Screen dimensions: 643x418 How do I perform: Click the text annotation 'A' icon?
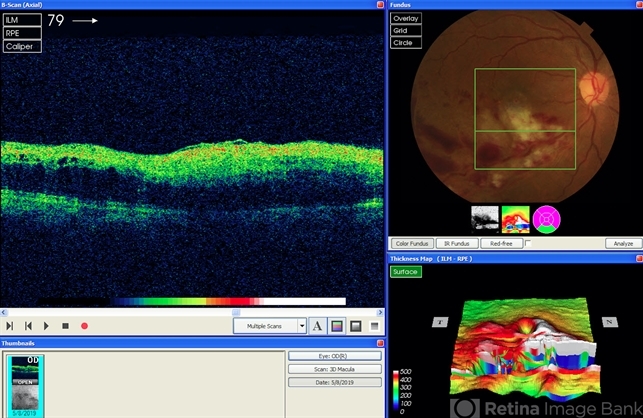coord(317,325)
